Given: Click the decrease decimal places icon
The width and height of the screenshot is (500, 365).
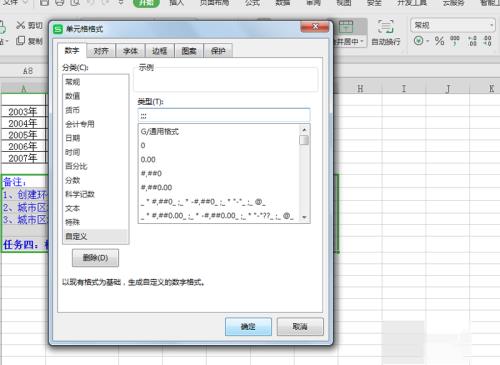Looking at the screenshot, I should (487, 41).
